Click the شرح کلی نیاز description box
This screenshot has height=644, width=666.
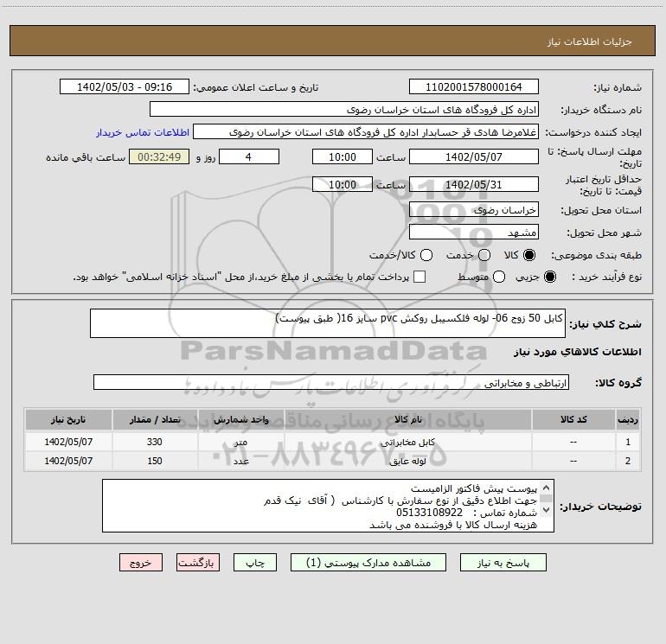(x=328, y=323)
